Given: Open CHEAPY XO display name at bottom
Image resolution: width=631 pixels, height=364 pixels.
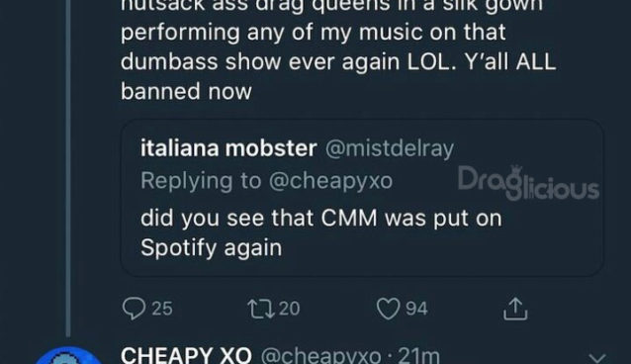Looking at the screenshot, I should (186, 356).
